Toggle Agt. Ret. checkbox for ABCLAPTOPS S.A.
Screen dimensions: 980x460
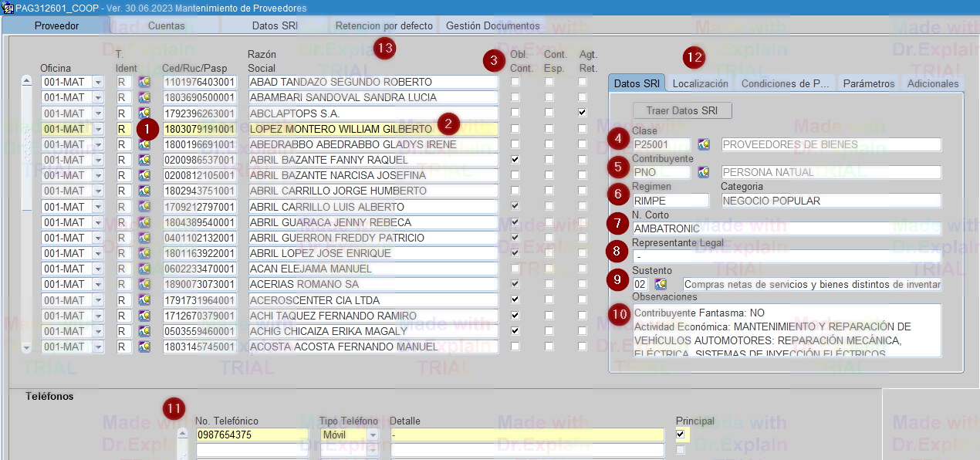click(x=583, y=113)
